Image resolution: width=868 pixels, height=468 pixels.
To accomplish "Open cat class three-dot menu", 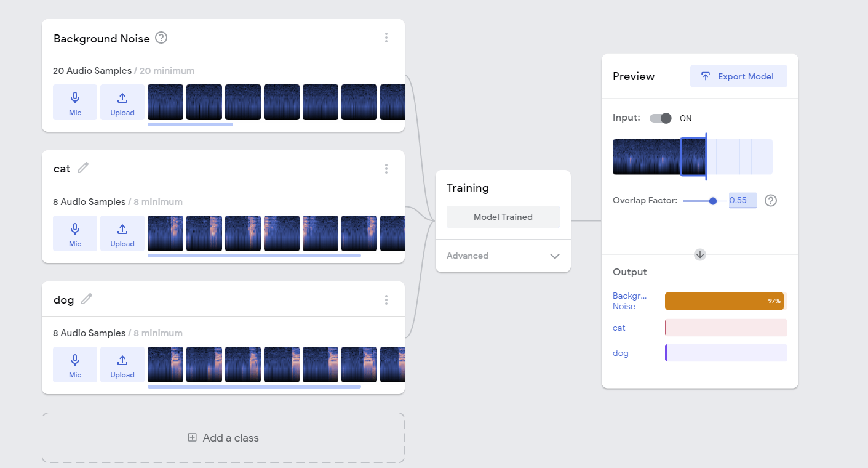I will tap(386, 169).
